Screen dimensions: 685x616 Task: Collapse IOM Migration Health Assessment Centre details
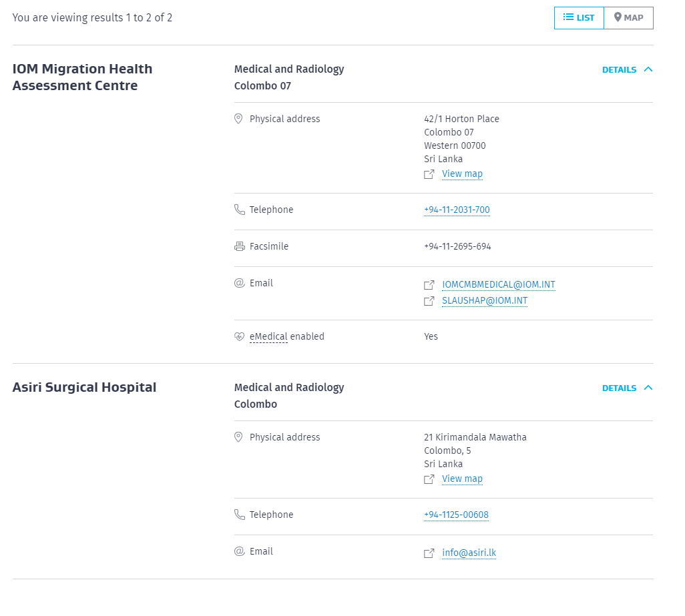628,70
